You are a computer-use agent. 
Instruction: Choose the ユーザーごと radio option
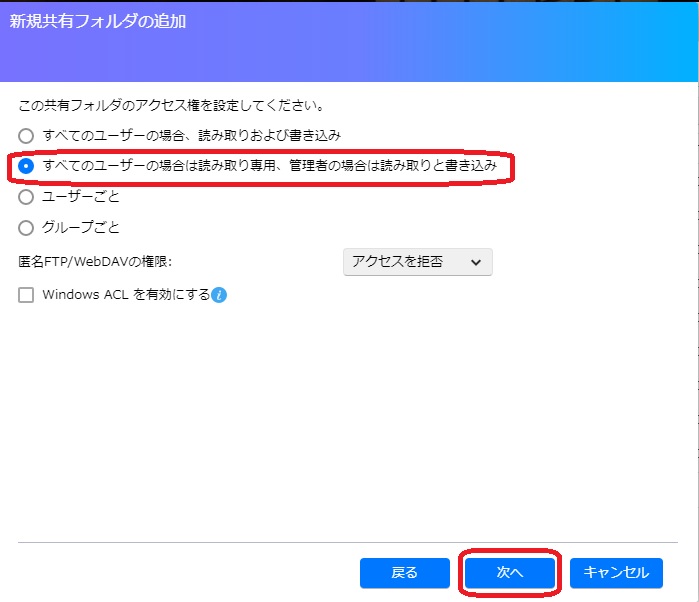(26, 197)
